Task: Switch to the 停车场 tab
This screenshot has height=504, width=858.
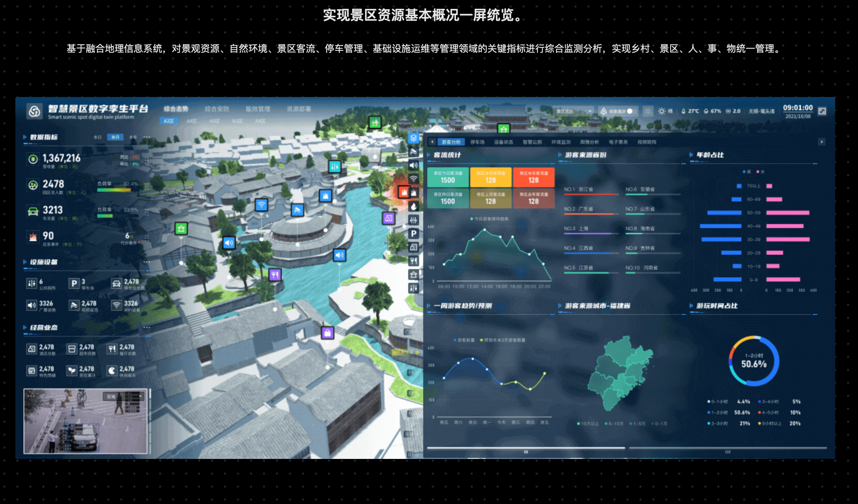Action: click(x=478, y=142)
